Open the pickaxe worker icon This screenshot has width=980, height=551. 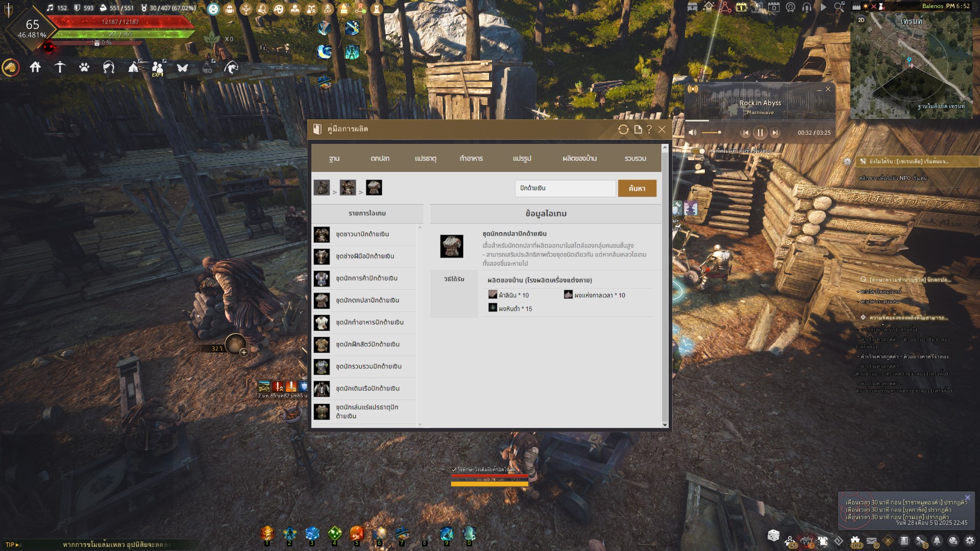(x=60, y=67)
